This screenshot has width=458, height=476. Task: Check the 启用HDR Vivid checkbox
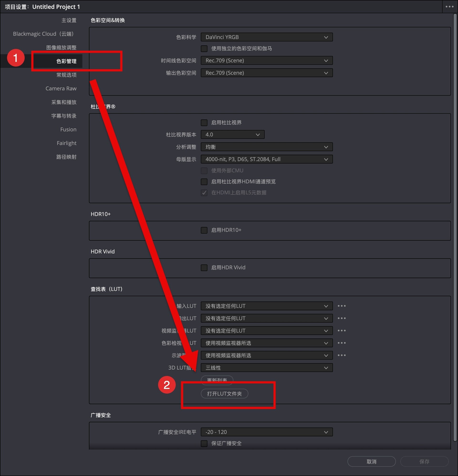[x=204, y=268]
